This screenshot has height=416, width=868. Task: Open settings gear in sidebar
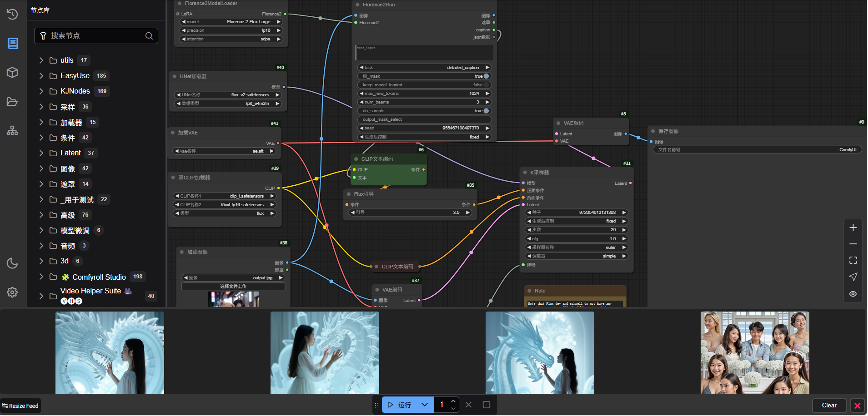[x=12, y=292]
